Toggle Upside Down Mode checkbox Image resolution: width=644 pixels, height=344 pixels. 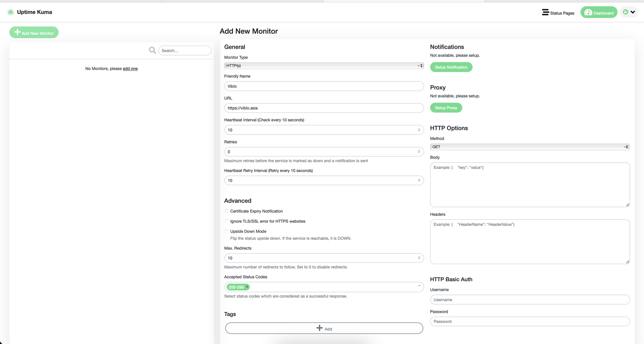(x=226, y=231)
